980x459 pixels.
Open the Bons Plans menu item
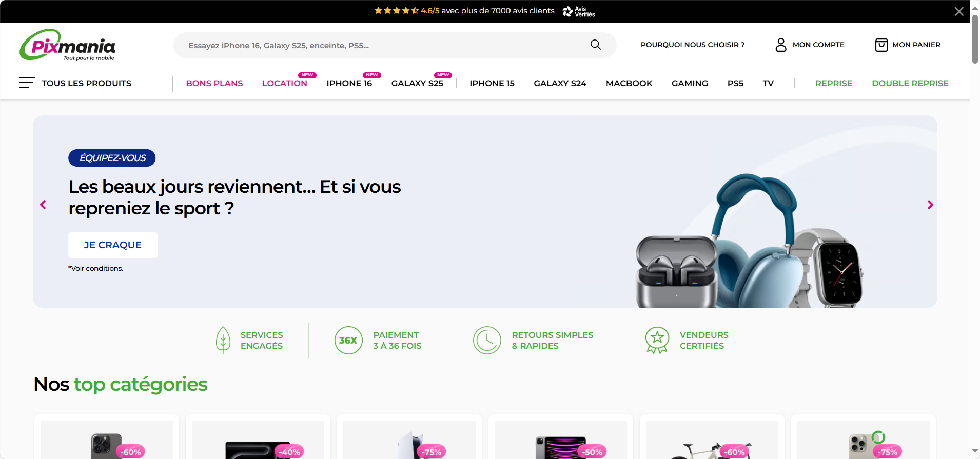214,83
